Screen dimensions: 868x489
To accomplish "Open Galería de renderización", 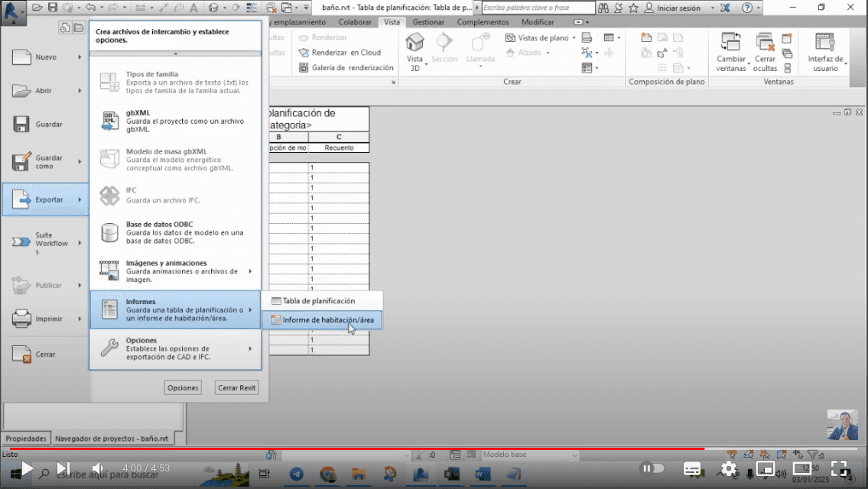I will point(303,68).
